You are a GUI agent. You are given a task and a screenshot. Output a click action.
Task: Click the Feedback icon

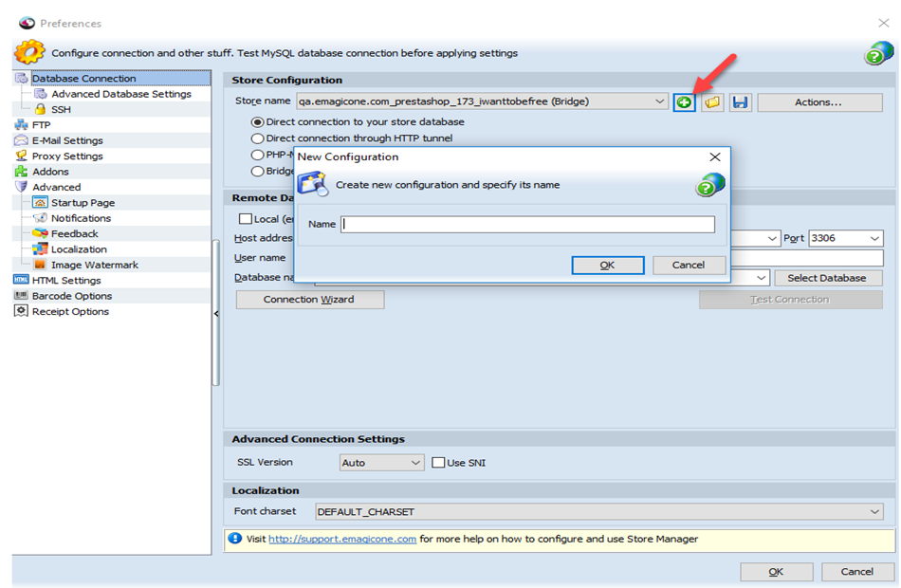40,233
